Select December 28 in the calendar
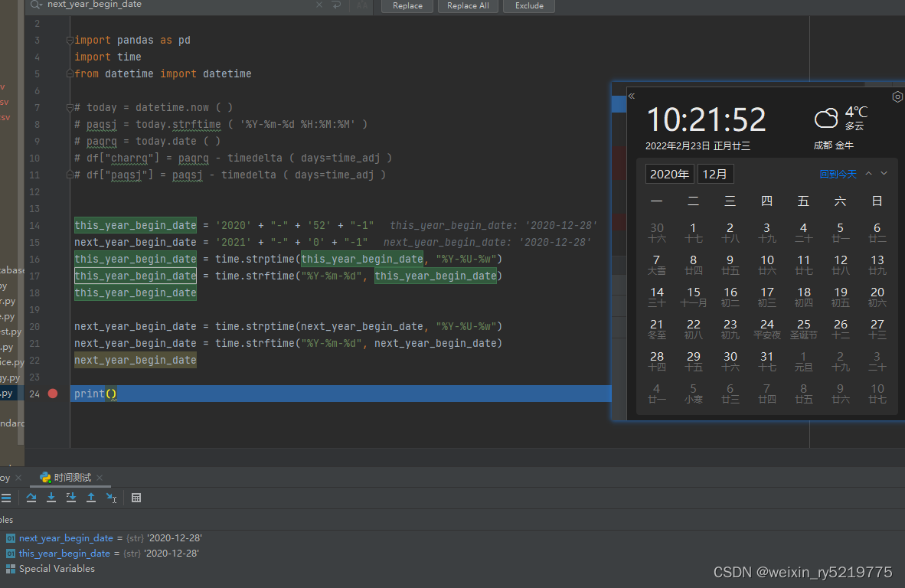The image size is (905, 588). [657, 361]
